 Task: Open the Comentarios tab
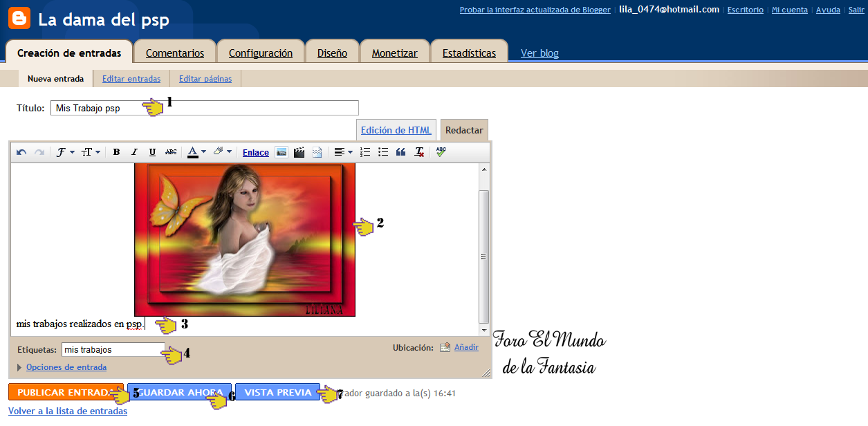pyautogui.click(x=175, y=53)
